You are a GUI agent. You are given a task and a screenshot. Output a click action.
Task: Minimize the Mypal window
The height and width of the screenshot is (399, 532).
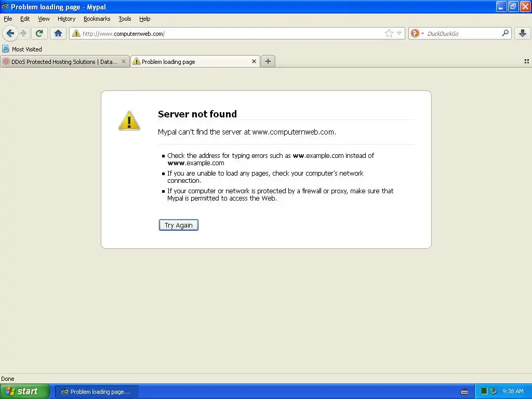pyautogui.click(x=501, y=6)
